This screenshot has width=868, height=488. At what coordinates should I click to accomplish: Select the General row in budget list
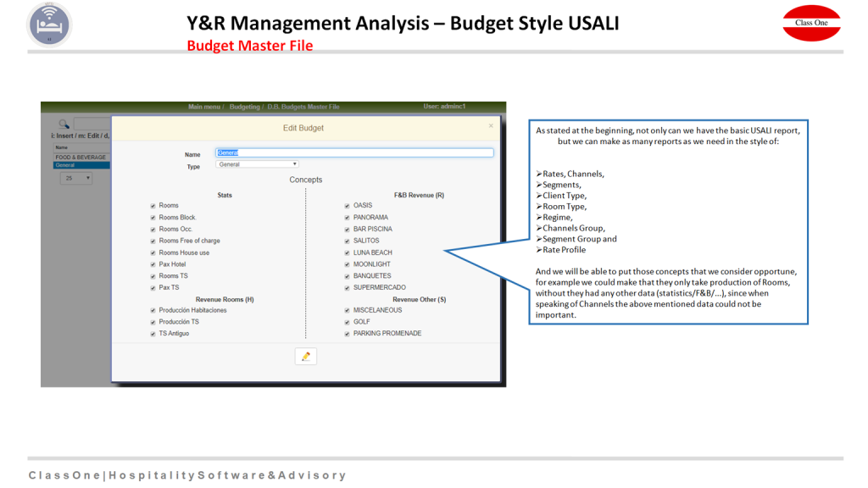pyautogui.click(x=81, y=165)
